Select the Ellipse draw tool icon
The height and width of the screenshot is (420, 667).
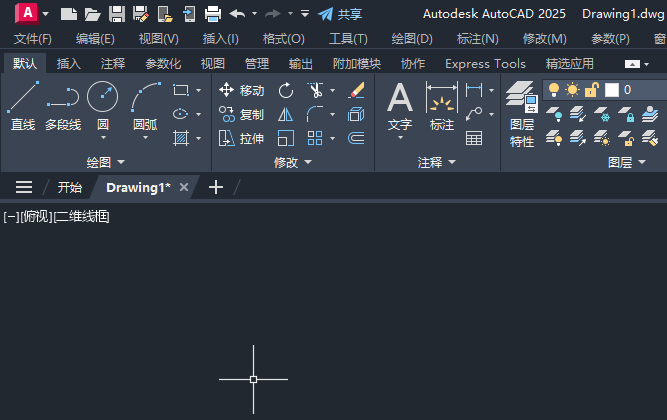[181, 114]
